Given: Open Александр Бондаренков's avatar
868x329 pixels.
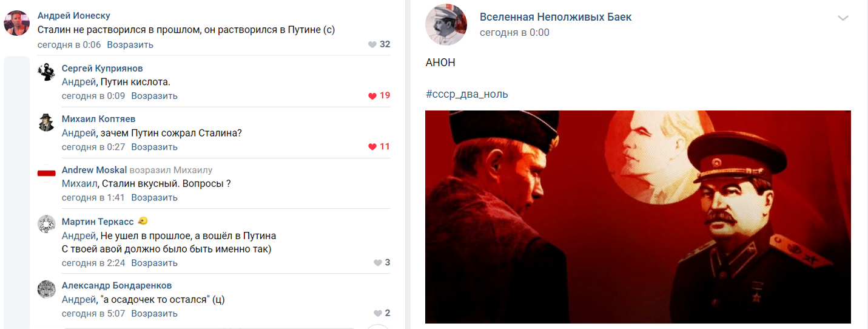Looking at the screenshot, I should pyautogui.click(x=47, y=289).
